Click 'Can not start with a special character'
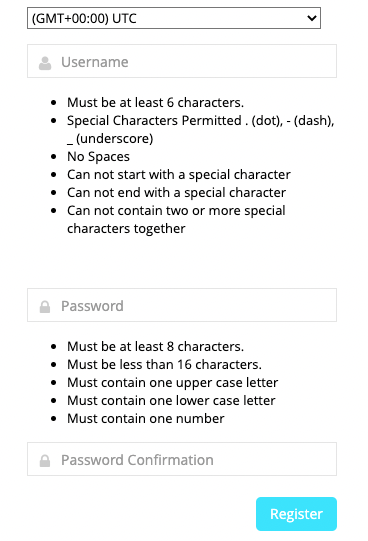 click(x=179, y=175)
